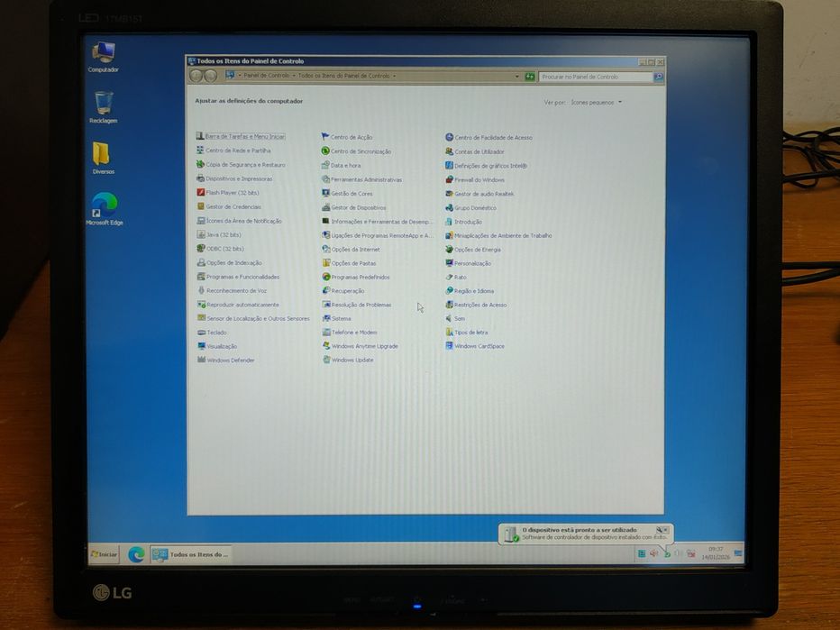Image resolution: width=840 pixels, height=630 pixels.
Task: Click the search magnifier button
Action: click(659, 78)
